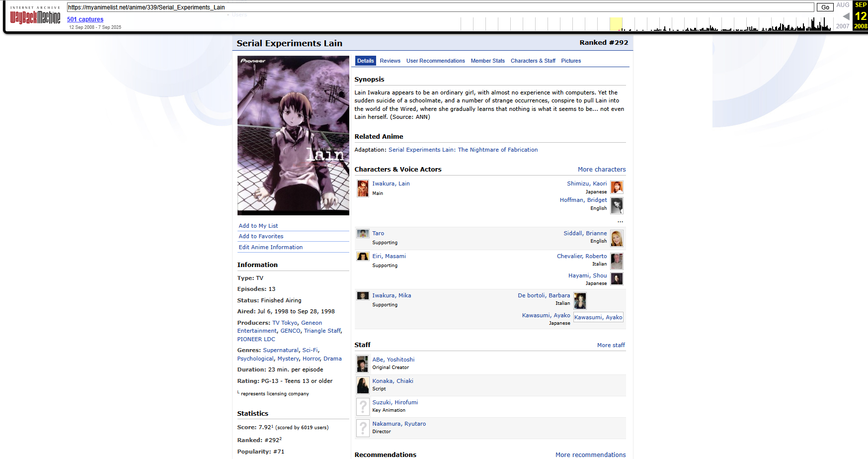Click the 2007 year label

843,26
